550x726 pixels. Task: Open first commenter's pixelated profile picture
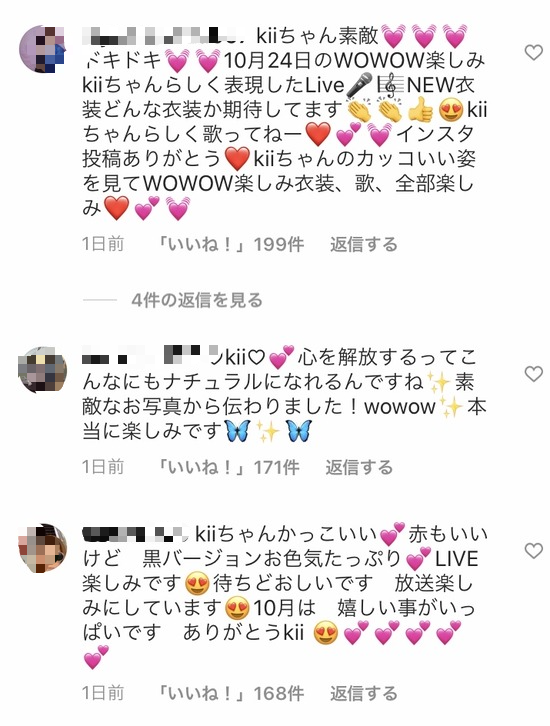tap(43, 49)
